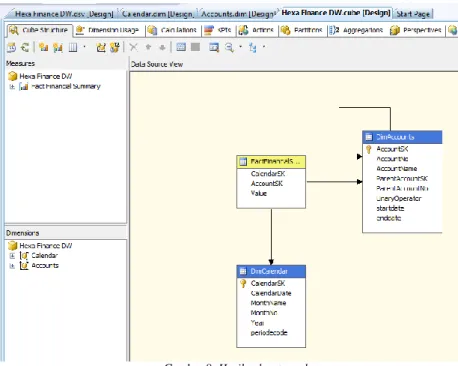Open the zoom level dropdown arrow
Image resolution: width=458 pixels, height=366 pixels.
tap(241, 47)
